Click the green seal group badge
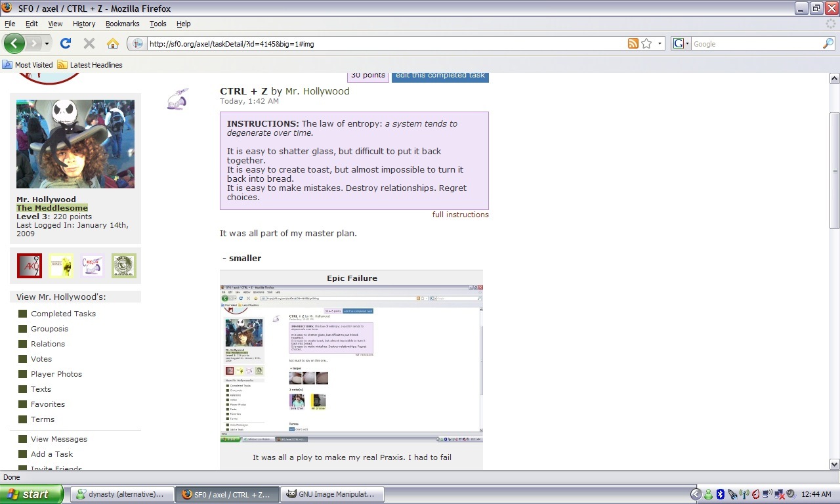840x504 pixels. (124, 266)
